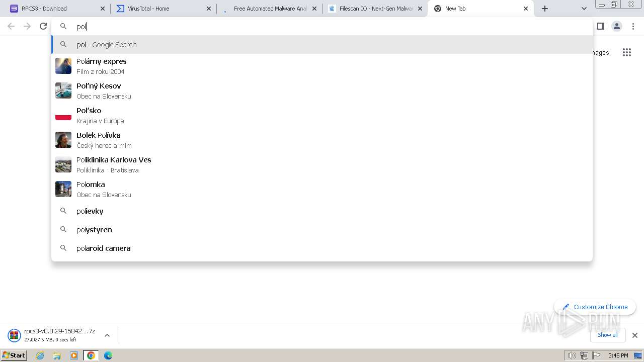Close the Filescan.IO tab
644x362 pixels.
pos(420,9)
